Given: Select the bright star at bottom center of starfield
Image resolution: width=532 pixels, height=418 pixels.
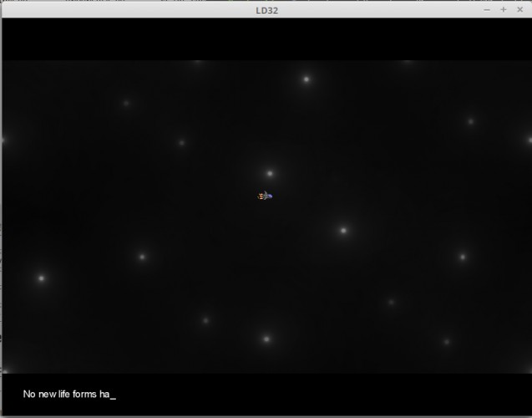Looking at the screenshot, I should tap(266, 339).
